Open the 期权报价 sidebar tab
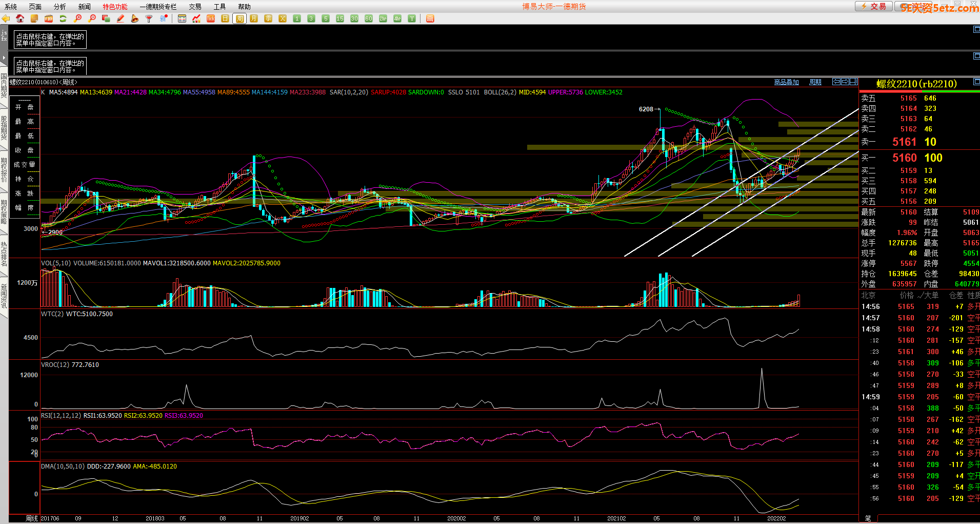Image resolution: width=980 pixels, height=524 pixels. [4, 170]
